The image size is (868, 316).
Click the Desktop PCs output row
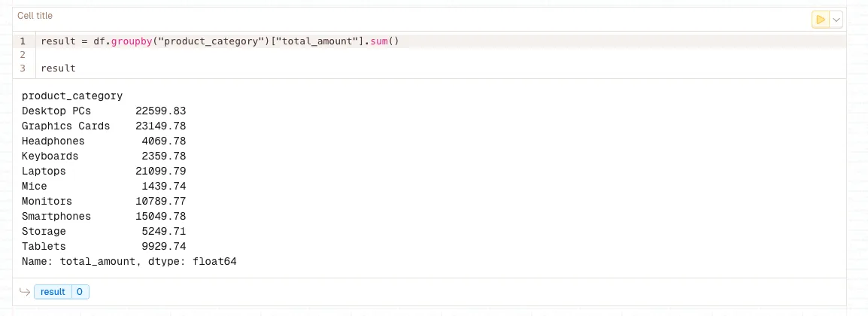coord(103,111)
